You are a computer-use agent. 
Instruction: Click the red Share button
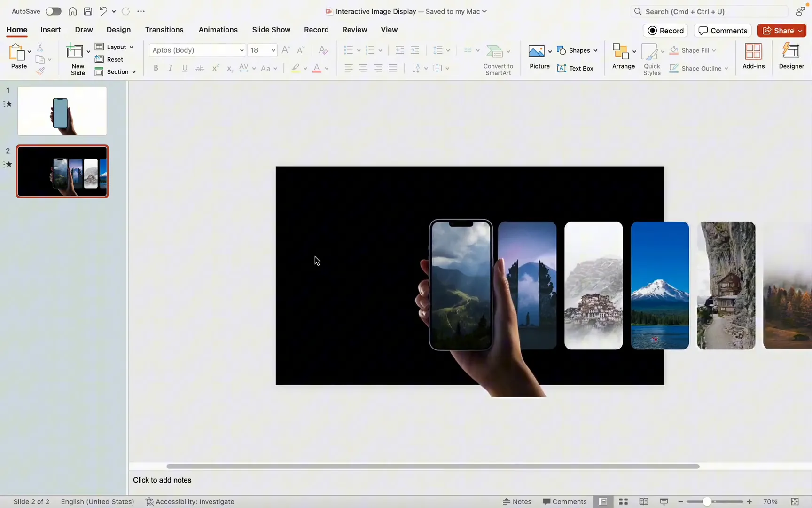pyautogui.click(x=781, y=31)
